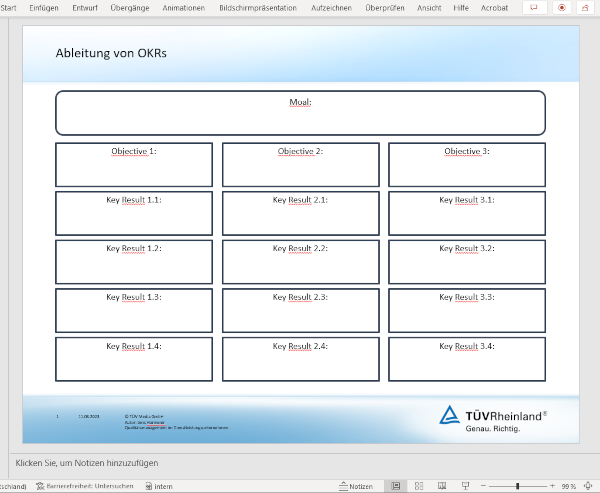Open the Einfügen ribbon tab
The height and width of the screenshot is (493, 600).
tap(44, 7)
